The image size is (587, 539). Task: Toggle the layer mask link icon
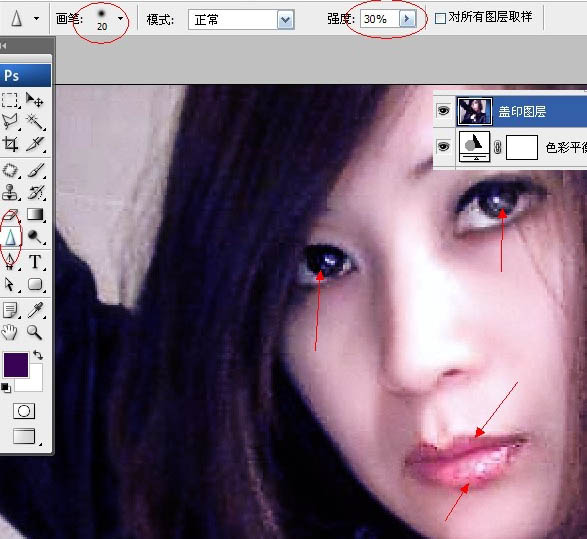click(x=498, y=147)
